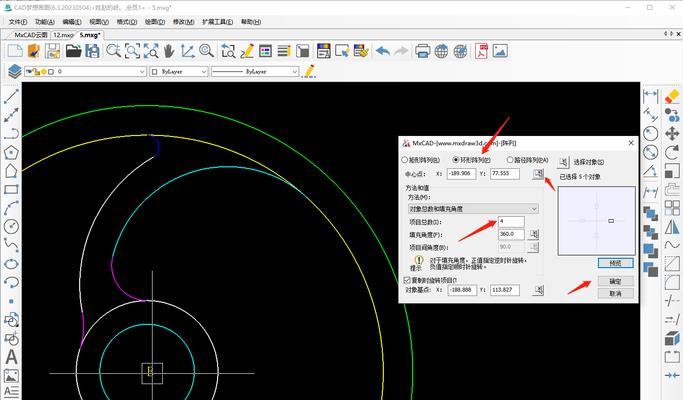Image resolution: width=683 pixels, height=400 pixels.
Task: Select the Ellipse tool in left toolbar
Action: click(11, 264)
